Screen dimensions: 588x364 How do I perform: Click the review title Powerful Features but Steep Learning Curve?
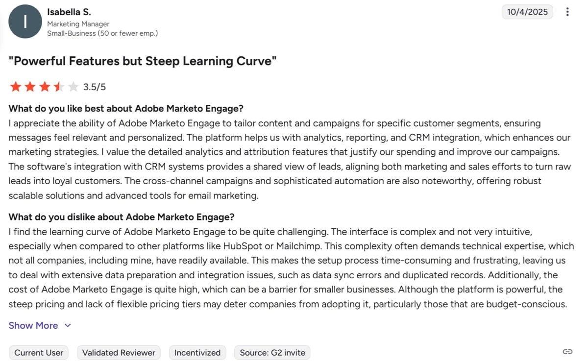(142, 61)
